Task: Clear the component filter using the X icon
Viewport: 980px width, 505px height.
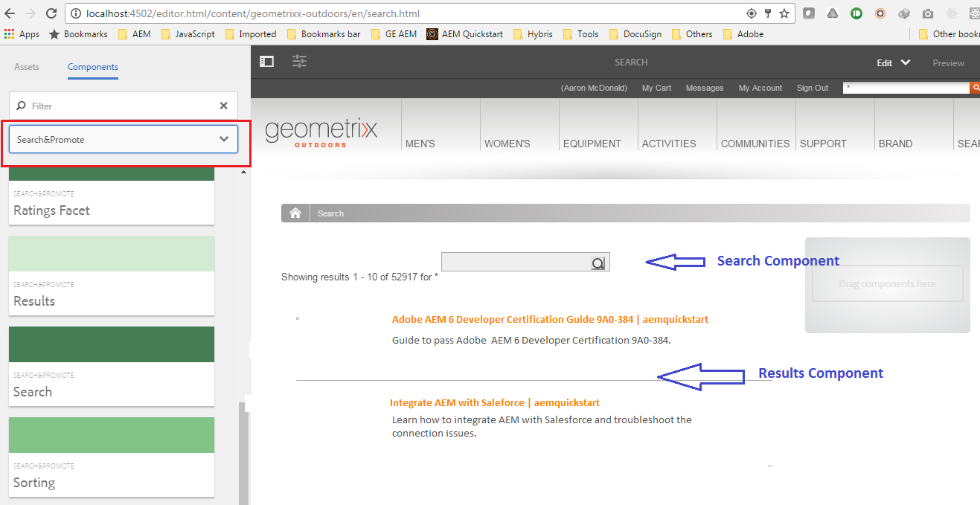Action: coord(223,105)
